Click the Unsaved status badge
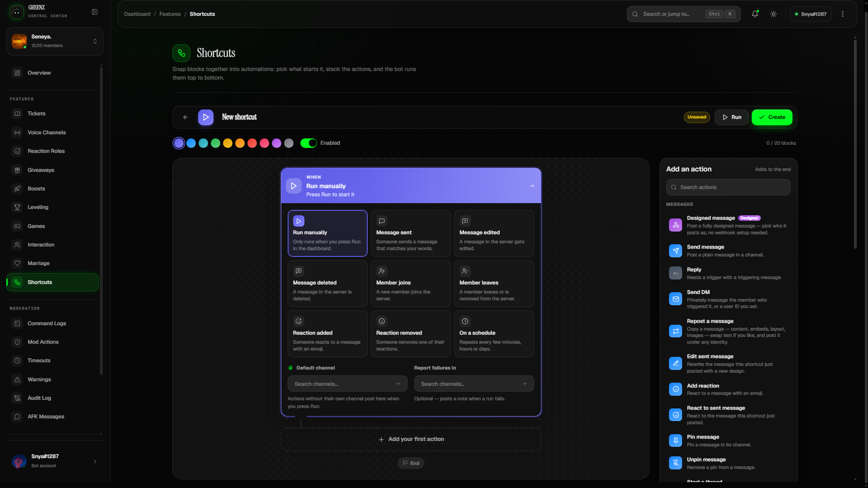The height and width of the screenshot is (488, 868). coord(697,117)
